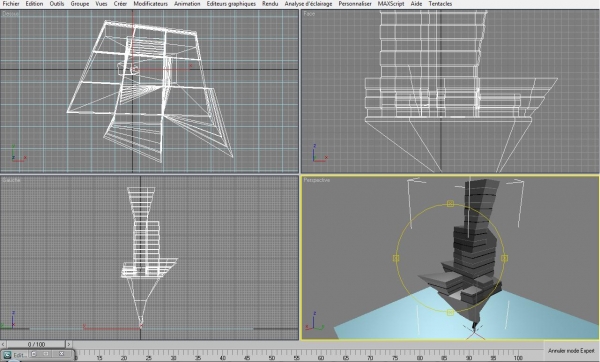Click the right arc-rotate handle in Perspective
Image resolution: width=600 pixels, height=362 pixels.
tap(504, 258)
